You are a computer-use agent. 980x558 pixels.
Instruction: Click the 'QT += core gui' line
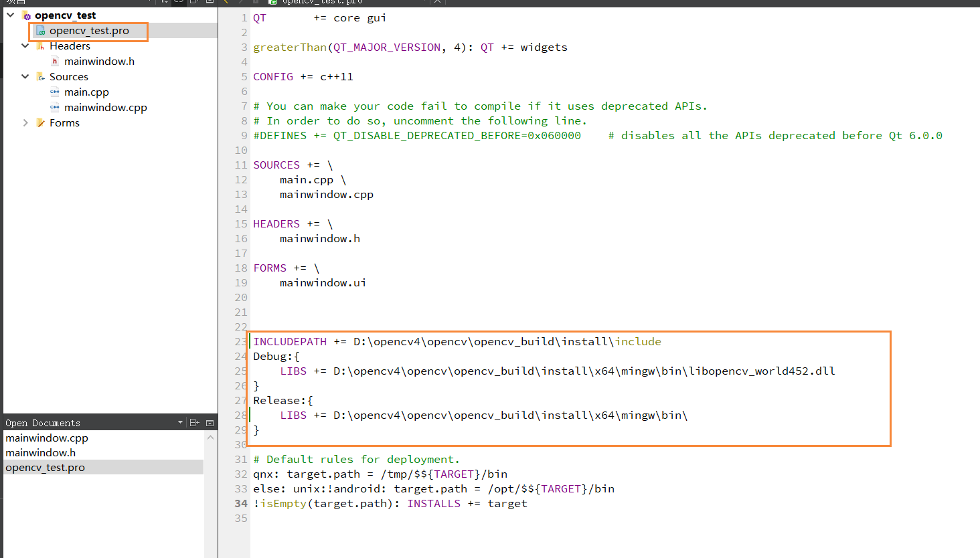[x=319, y=18]
